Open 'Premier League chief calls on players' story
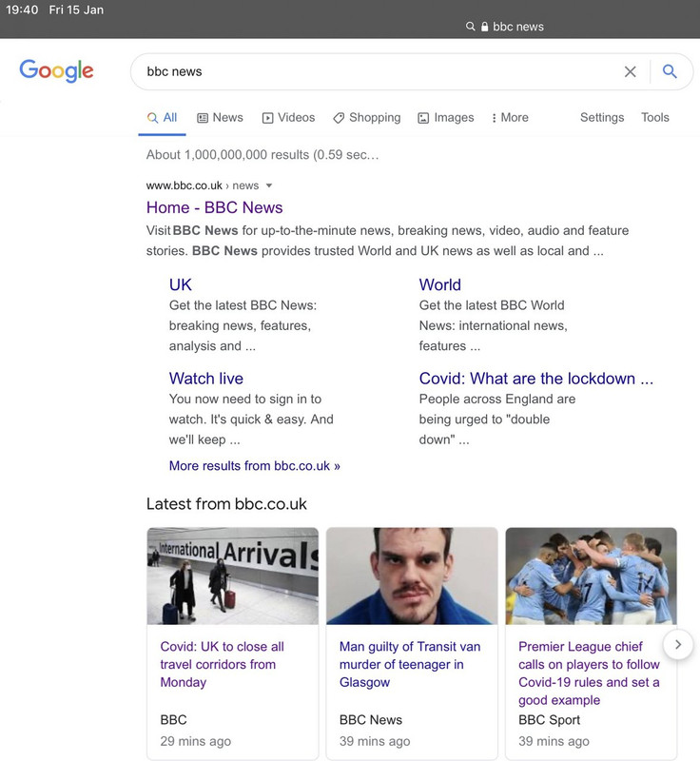700x761 pixels. click(589, 673)
